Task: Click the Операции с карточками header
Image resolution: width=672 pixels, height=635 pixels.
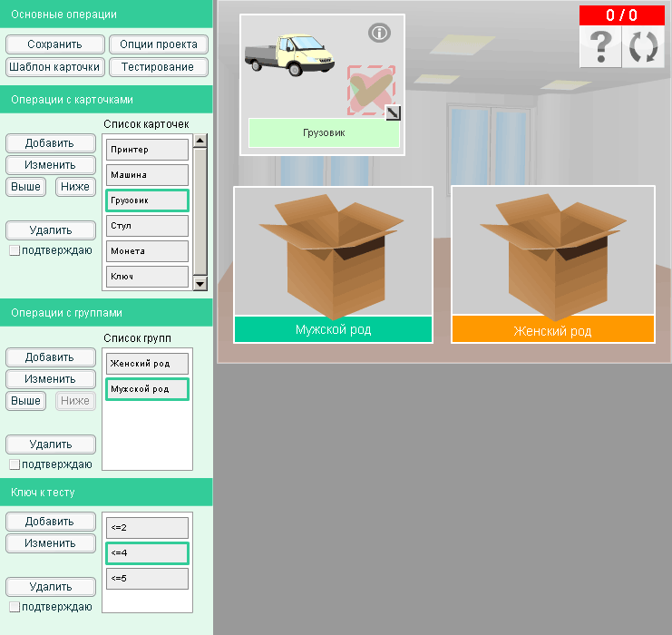Action: pos(106,100)
